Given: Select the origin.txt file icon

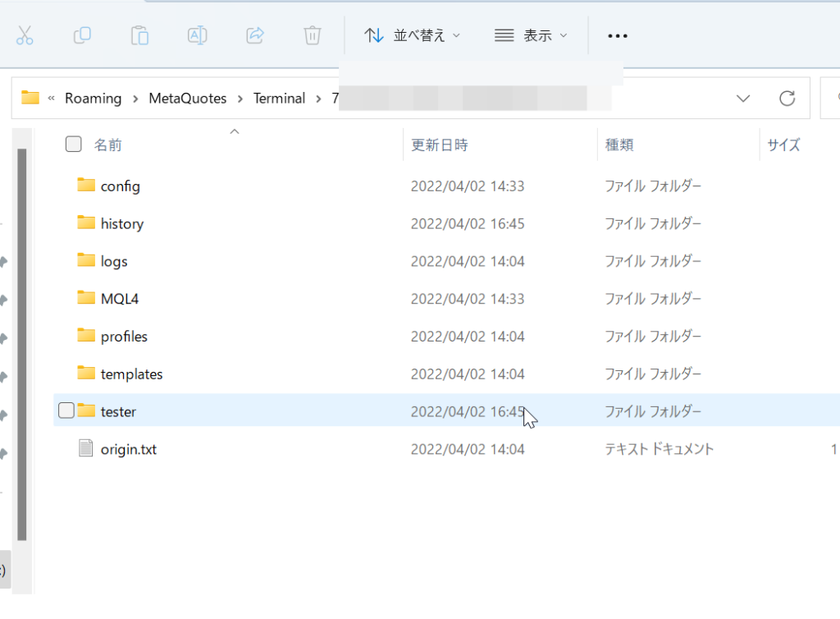Looking at the screenshot, I should [85, 448].
